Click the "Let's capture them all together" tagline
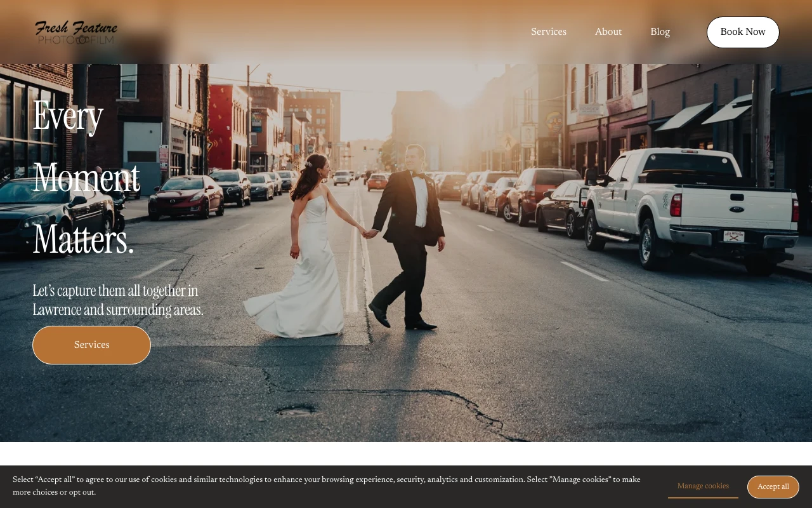The image size is (812, 508). point(118,300)
